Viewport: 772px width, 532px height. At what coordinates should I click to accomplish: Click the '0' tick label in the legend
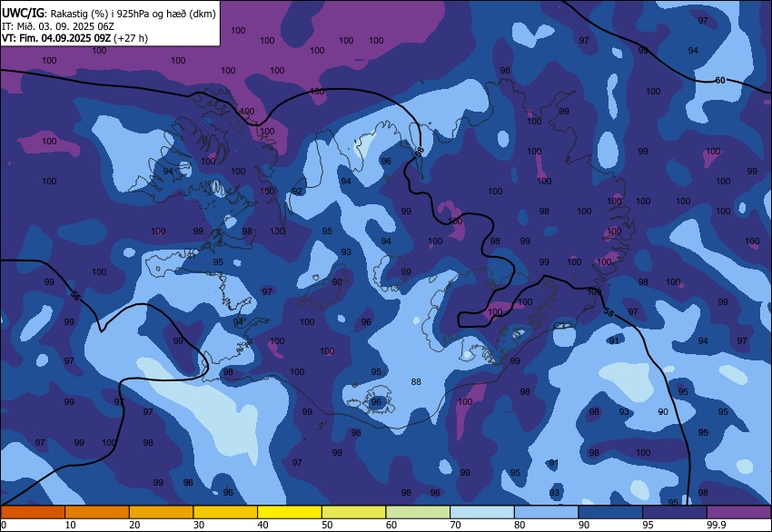tap(4, 525)
